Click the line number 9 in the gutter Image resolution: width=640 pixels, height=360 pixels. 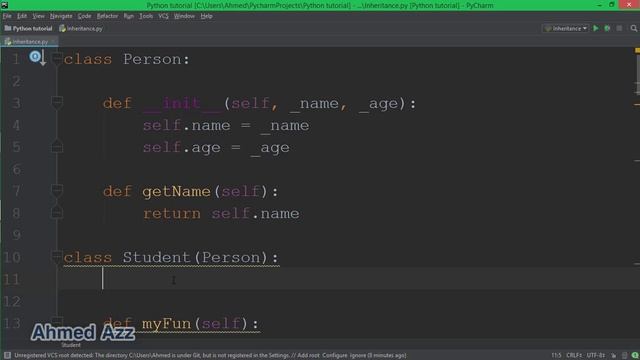(x=16, y=235)
